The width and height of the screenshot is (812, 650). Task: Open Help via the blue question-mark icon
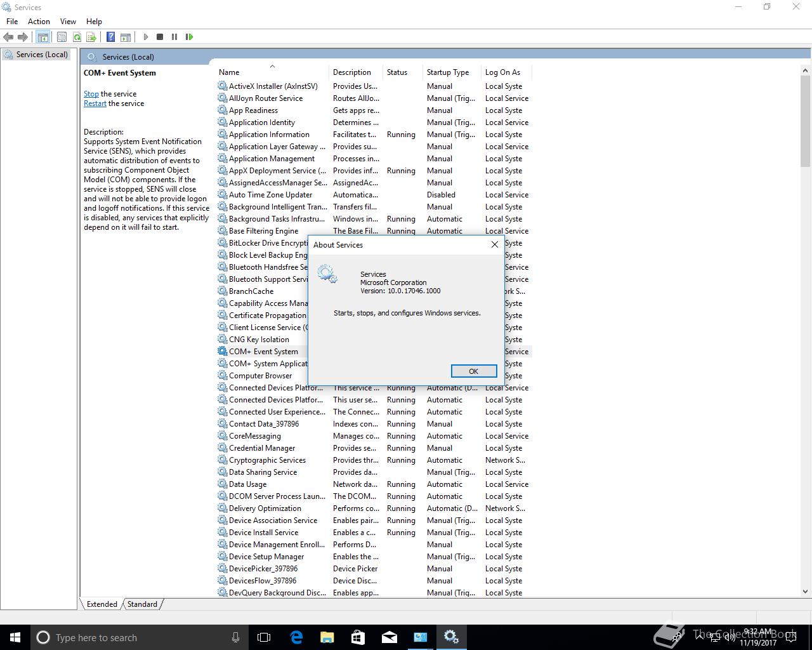(x=111, y=37)
